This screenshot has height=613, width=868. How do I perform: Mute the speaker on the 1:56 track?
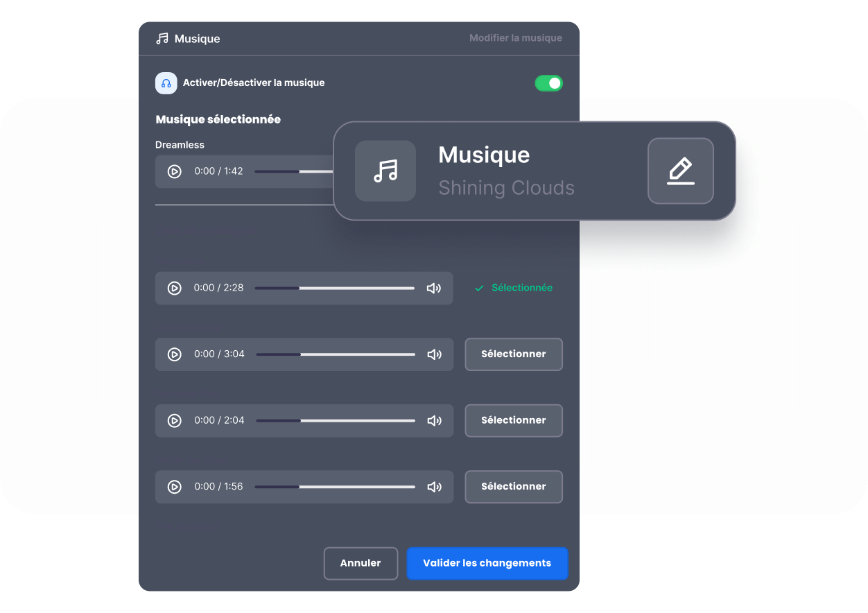[434, 487]
